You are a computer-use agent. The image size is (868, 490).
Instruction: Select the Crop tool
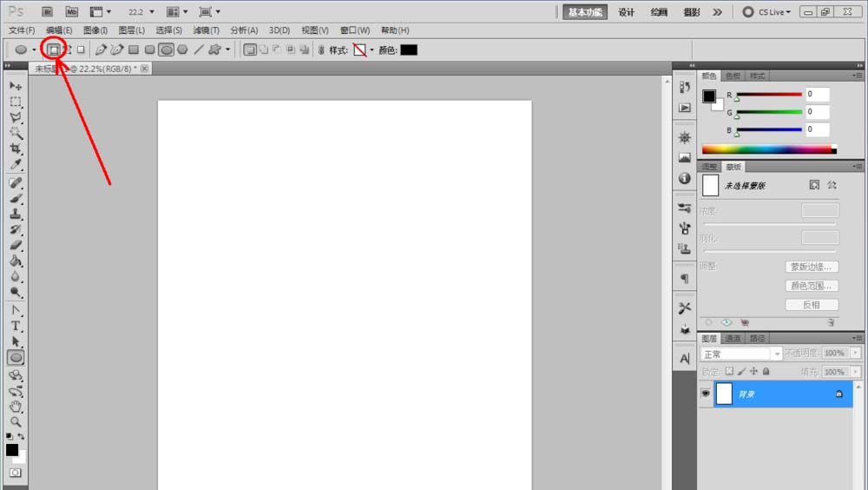click(16, 149)
